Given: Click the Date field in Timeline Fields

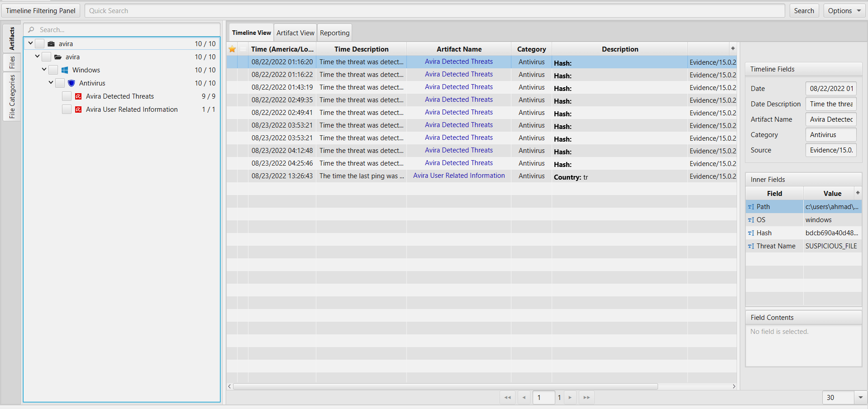Looking at the screenshot, I should [831, 89].
